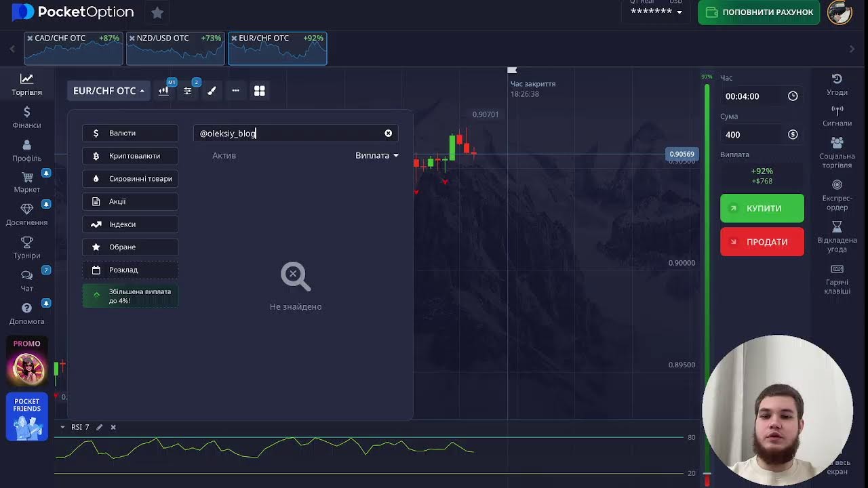Select the Індекси category
The width and height of the screenshot is (868, 488).
(x=130, y=224)
